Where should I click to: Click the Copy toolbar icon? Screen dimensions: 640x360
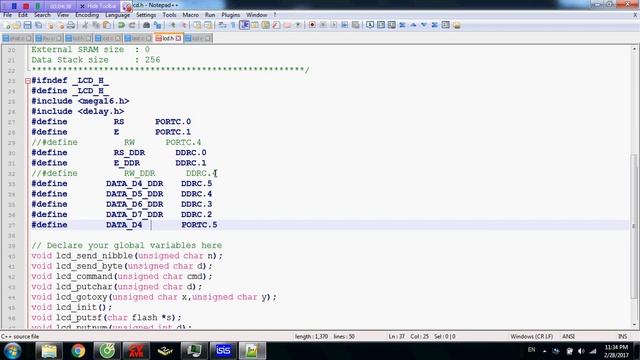tap(96, 25)
